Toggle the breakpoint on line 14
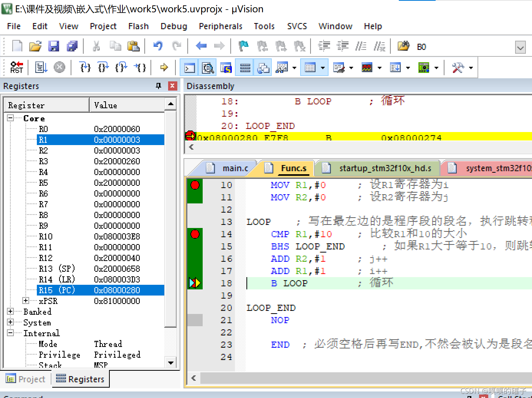The image size is (532, 398). pyautogui.click(x=195, y=234)
